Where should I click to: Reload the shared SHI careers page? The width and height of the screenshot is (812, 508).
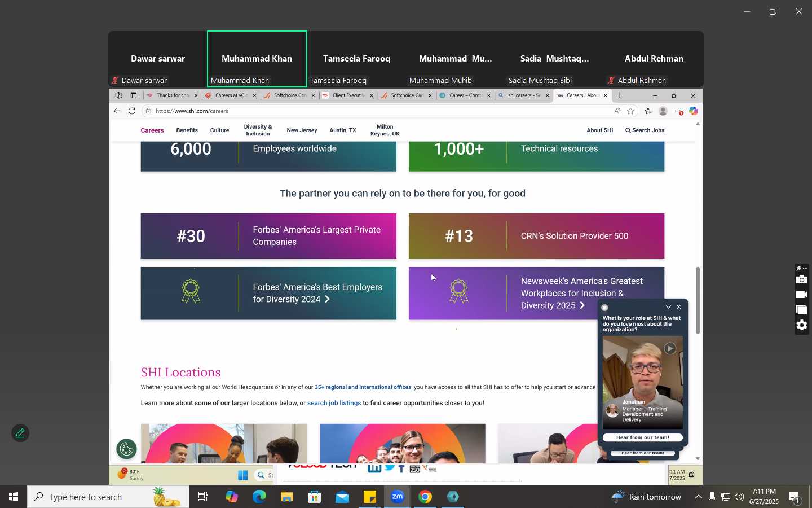click(132, 111)
